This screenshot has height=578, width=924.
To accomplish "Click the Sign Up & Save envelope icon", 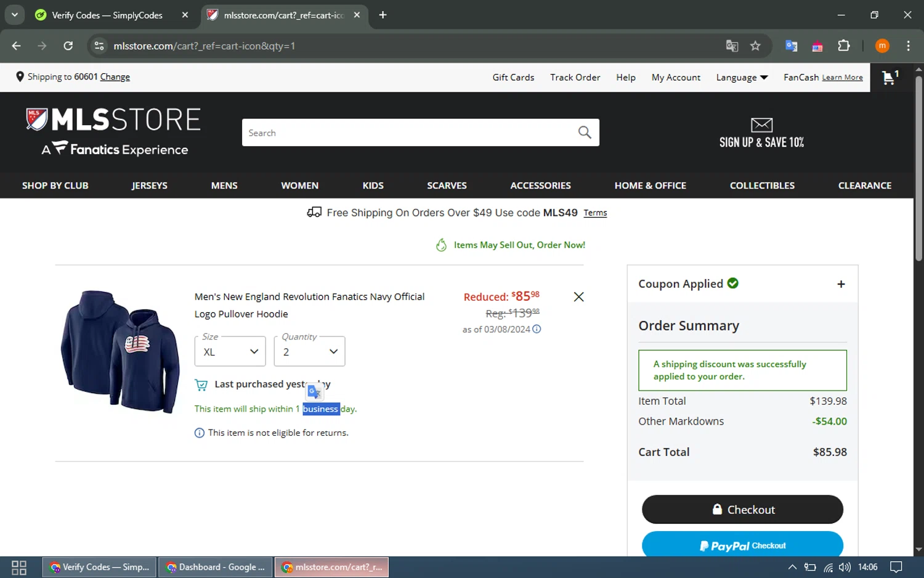I will [x=761, y=125].
